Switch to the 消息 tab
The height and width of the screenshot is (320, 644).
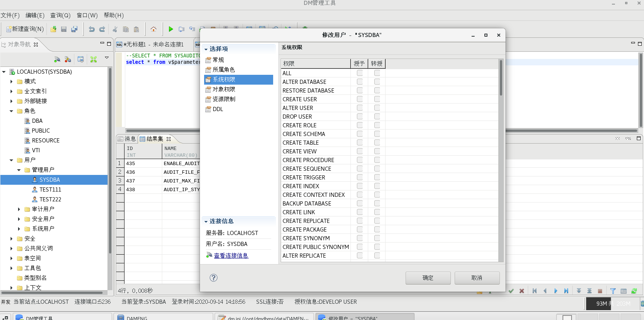(127, 139)
